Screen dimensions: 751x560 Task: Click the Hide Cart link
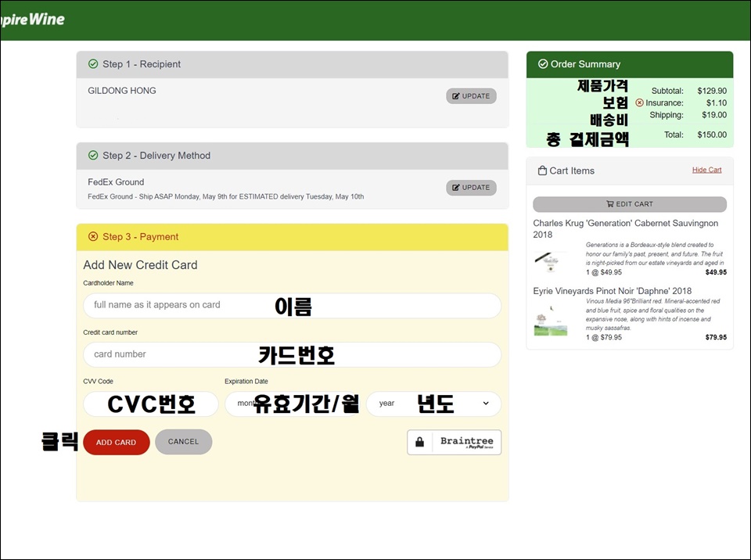coord(706,170)
